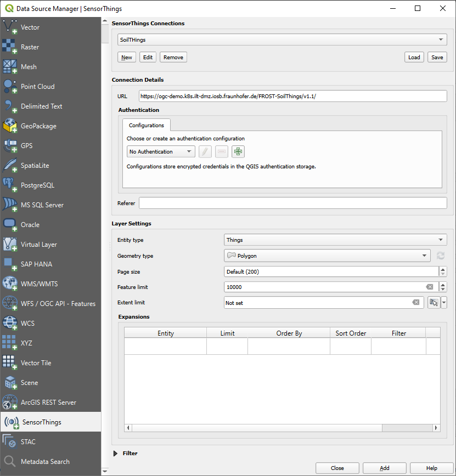Open the No Authentication dropdown
The width and height of the screenshot is (456, 476).
tap(161, 152)
